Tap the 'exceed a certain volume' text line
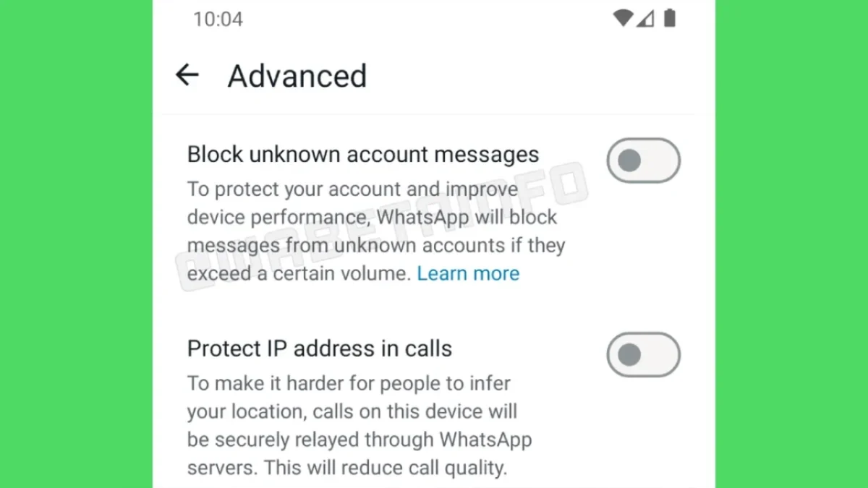 pyautogui.click(x=299, y=273)
